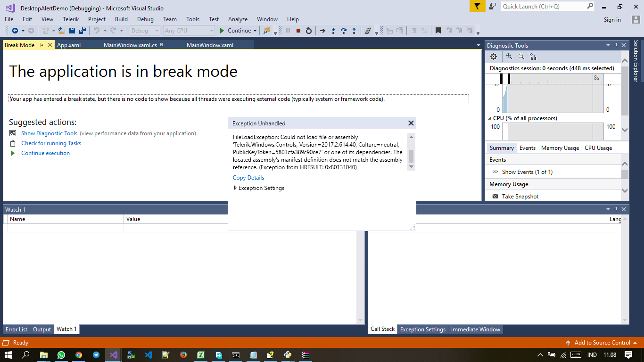Save the current file with Save icon

pyautogui.click(x=72, y=31)
